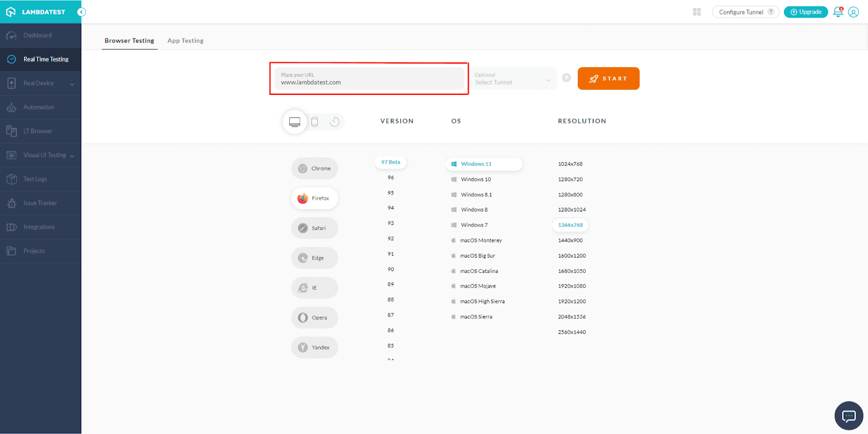Click the Projects folder icon

coord(11,251)
